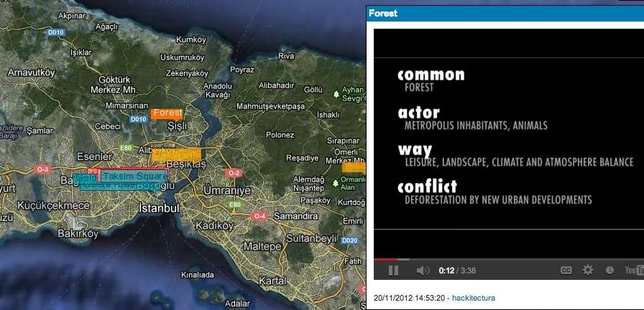Screen dimensions: 644x310
Task: Click the orange Forest map marker
Action: [167, 113]
